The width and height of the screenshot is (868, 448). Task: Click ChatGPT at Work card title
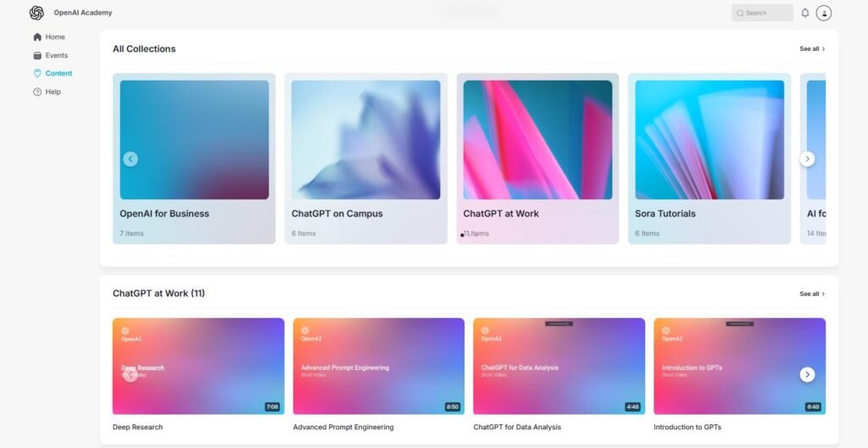click(501, 214)
